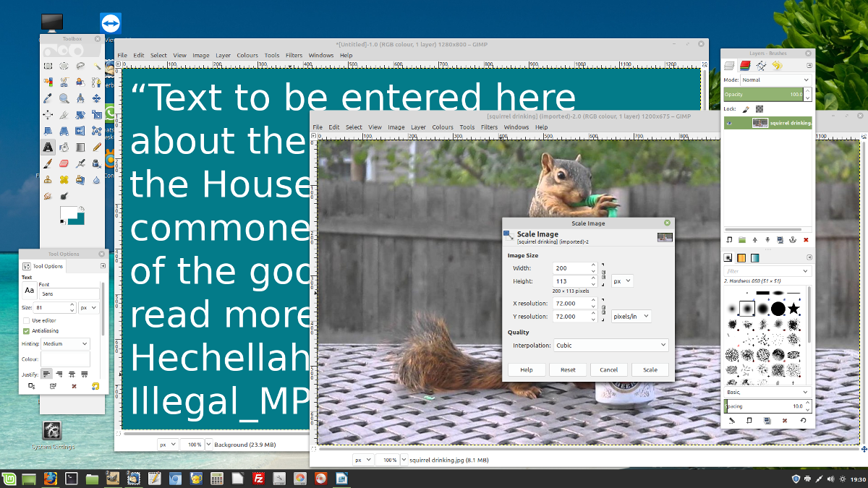
Task: Open the layer Mode Normal dropdown
Action: point(776,80)
